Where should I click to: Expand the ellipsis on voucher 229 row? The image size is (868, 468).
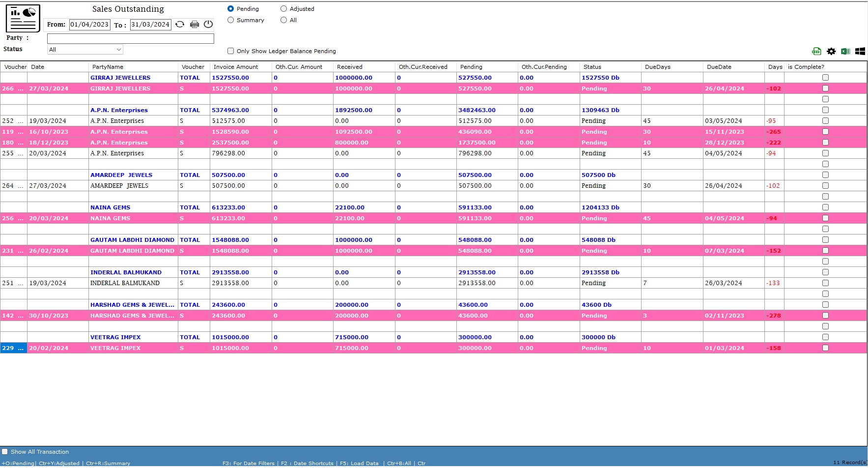click(21, 348)
